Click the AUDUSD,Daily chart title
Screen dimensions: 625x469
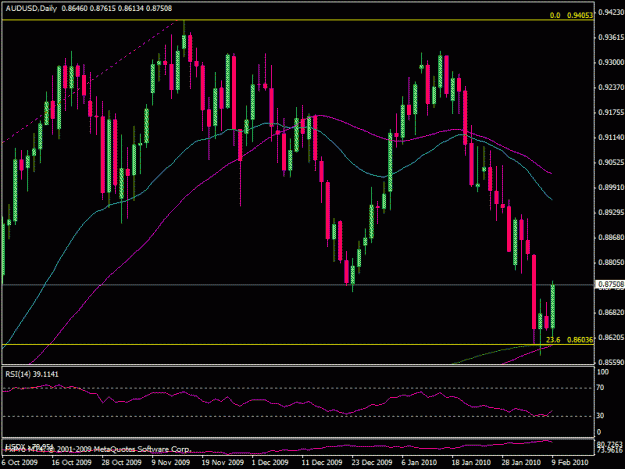pyautogui.click(x=31, y=8)
